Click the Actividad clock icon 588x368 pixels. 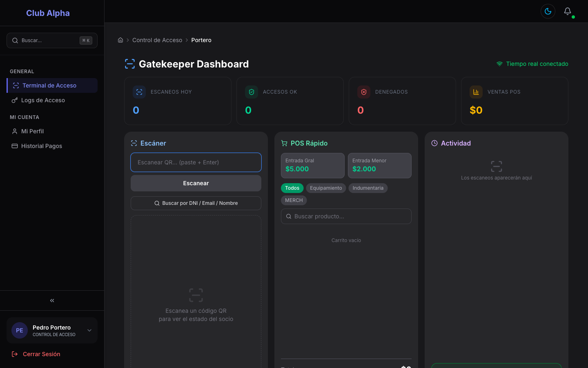pyautogui.click(x=434, y=143)
